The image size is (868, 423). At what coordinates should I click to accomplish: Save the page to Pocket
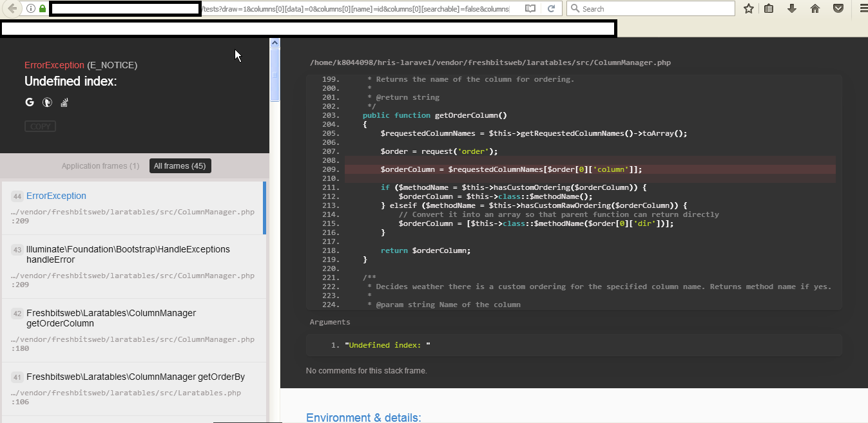click(838, 8)
